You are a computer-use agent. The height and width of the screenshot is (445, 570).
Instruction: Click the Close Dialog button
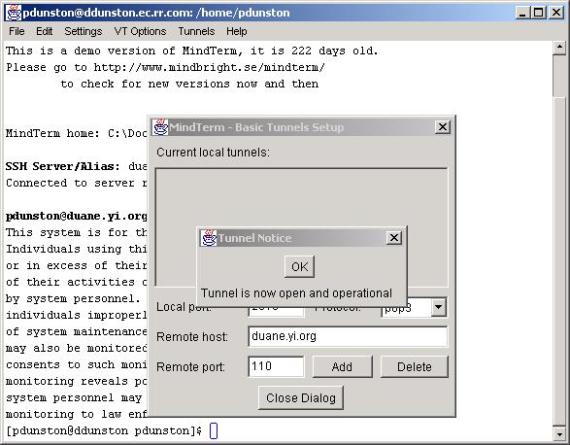tap(301, 398)
